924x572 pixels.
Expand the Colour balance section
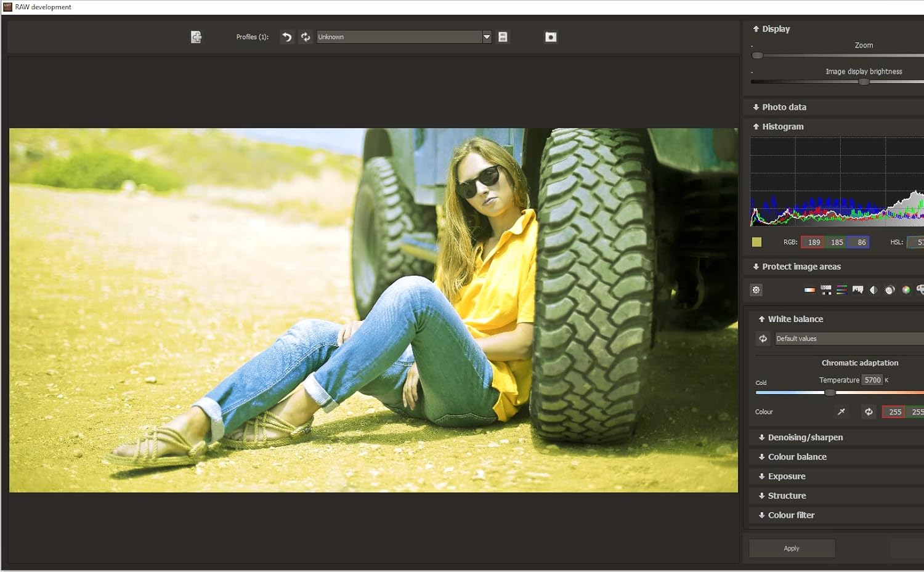coord(796,457)
